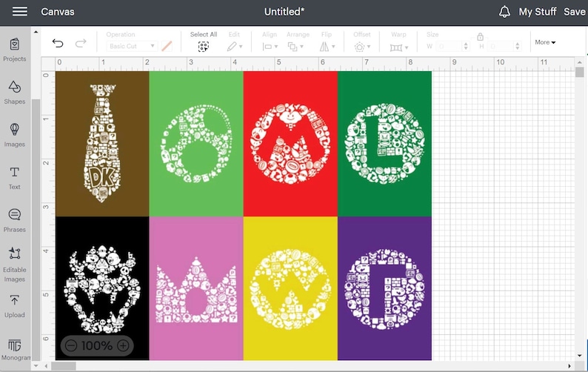Expand the Warp options
The height and width of the screenshot is (372, 588).
click(x=399, y=47)
